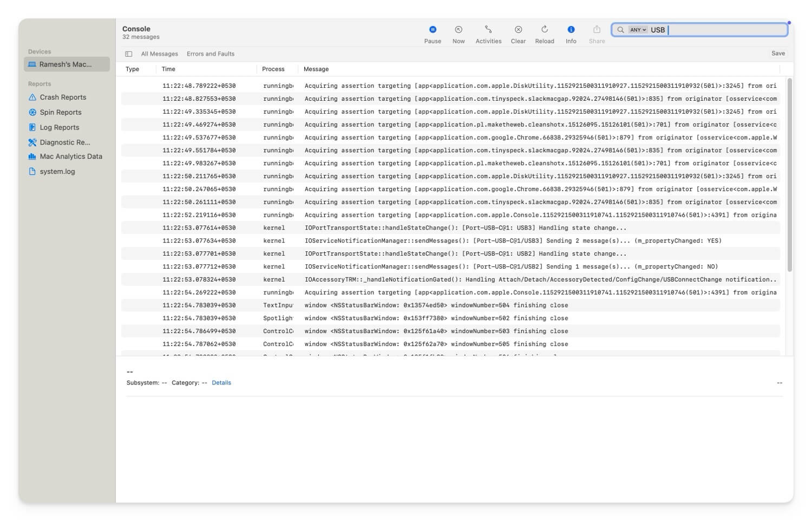
Task: Click the Details link below the log
Action: pos(221,382)
